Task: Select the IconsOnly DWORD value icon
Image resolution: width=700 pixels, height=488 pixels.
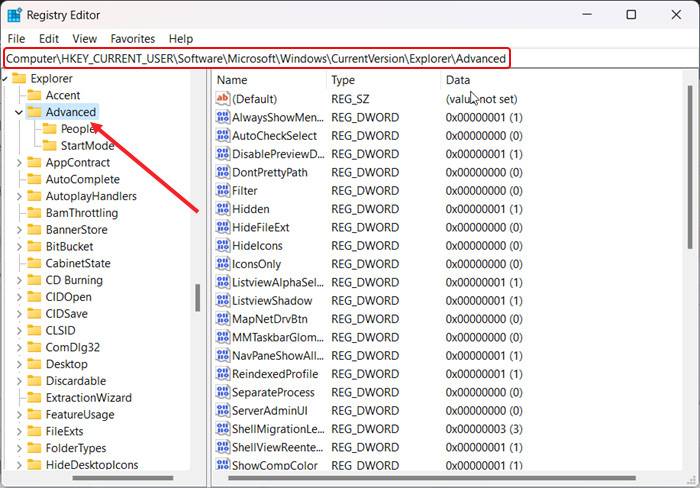Action: (x=222, y=264)
